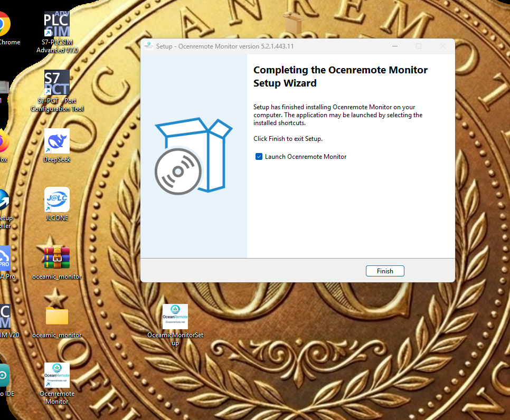The width and height of the screenshot is (510, 420).
Task: Open S7-PCT Port Configuration Tool icon
Action: 57,91
